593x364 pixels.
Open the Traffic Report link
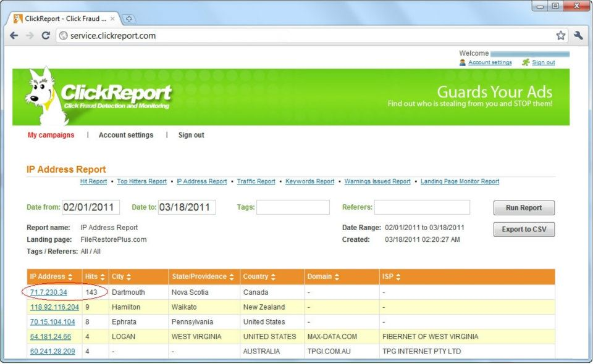click(256, 181)
